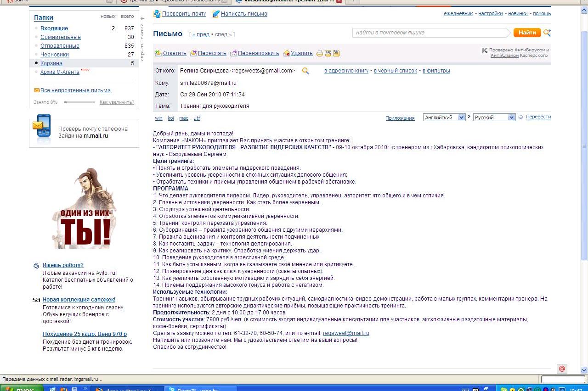Image resolution: width=588 pixels, height=391 pixels.
Task: Click the Как увеличить? storage link
Action: point(117,102)
